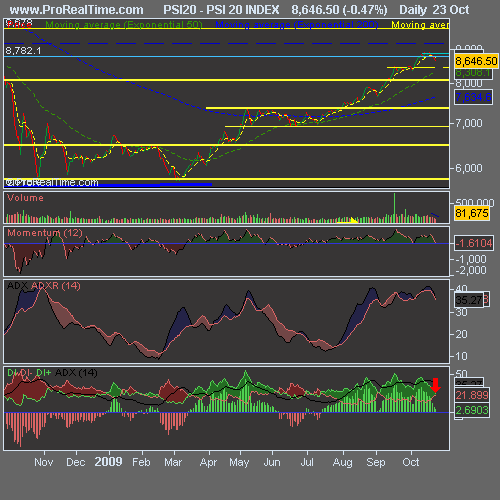
Task: Click the large volume spike bar in September
Action: pyautogui.click(x=394, y=208)
